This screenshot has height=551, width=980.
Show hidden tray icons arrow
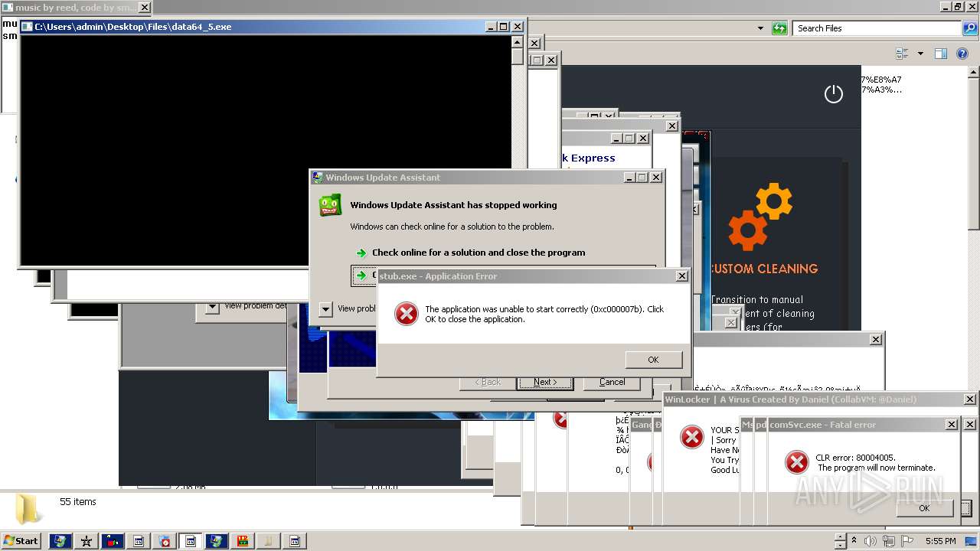click(854, 541)
